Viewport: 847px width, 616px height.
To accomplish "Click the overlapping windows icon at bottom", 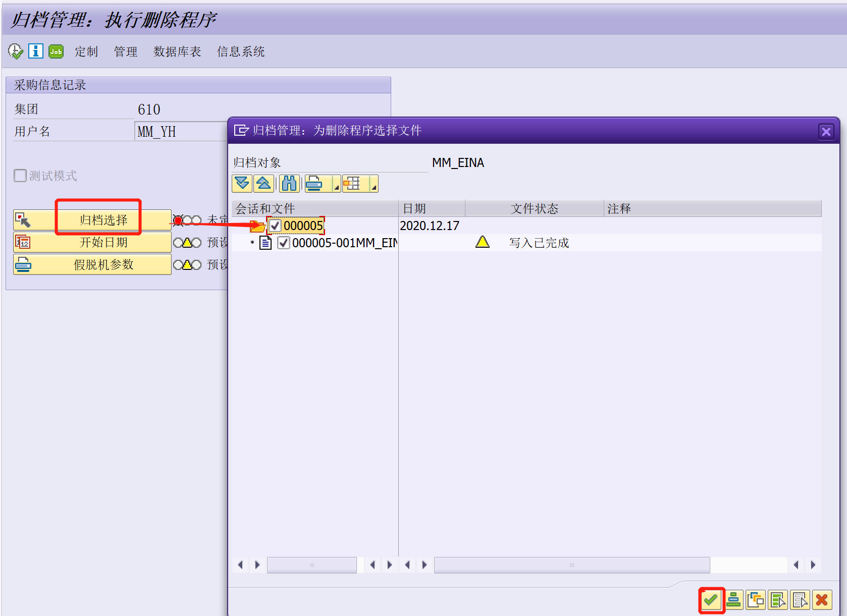I will (x=756, y=600).
